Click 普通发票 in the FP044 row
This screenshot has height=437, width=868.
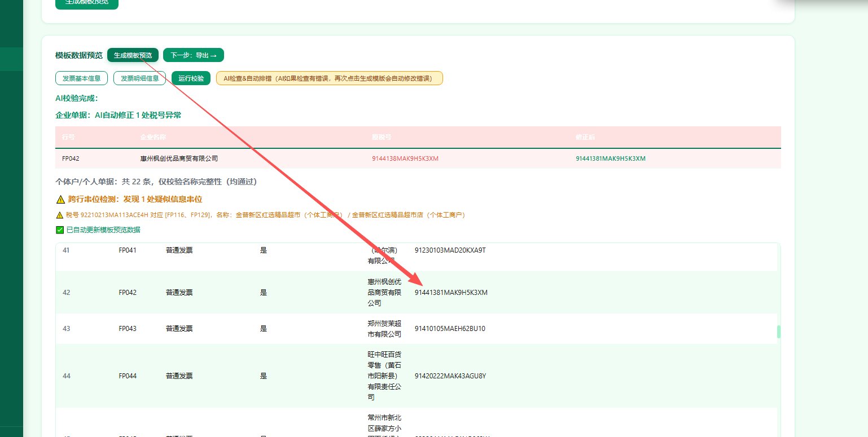179,376
